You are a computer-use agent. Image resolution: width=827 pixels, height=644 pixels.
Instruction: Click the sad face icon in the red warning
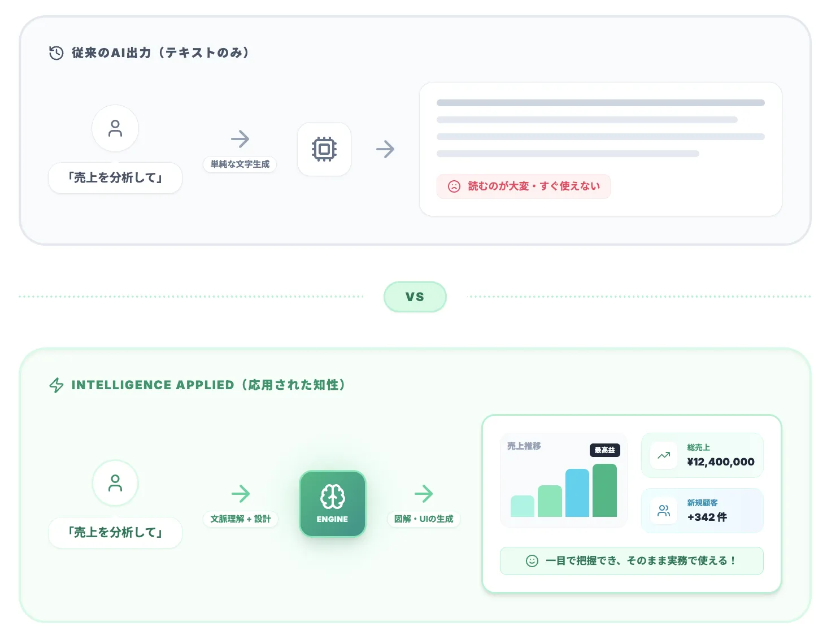(x=454, y=186)
